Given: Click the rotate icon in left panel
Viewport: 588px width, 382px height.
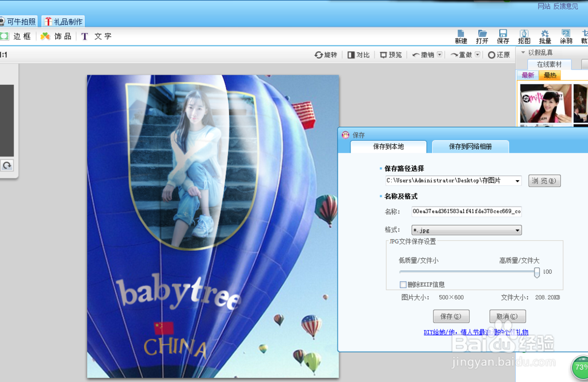Looking at the screenshot, I should coord(7,165).
